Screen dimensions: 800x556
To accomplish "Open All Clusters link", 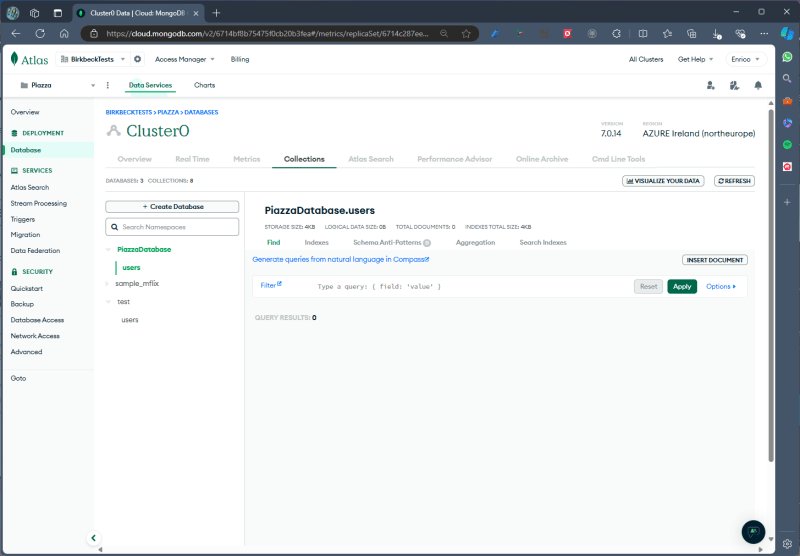I will click(645, 59).
